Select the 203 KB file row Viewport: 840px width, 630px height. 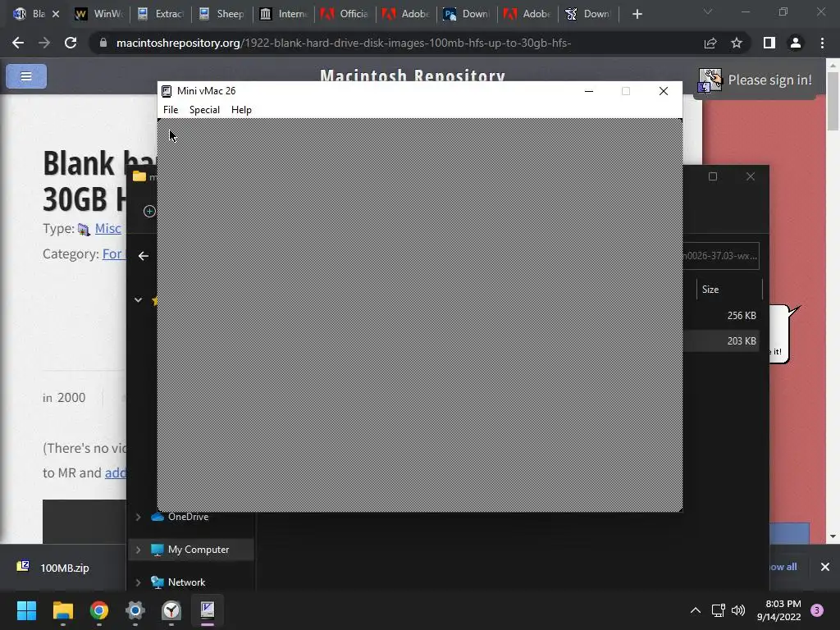[721, 340]
